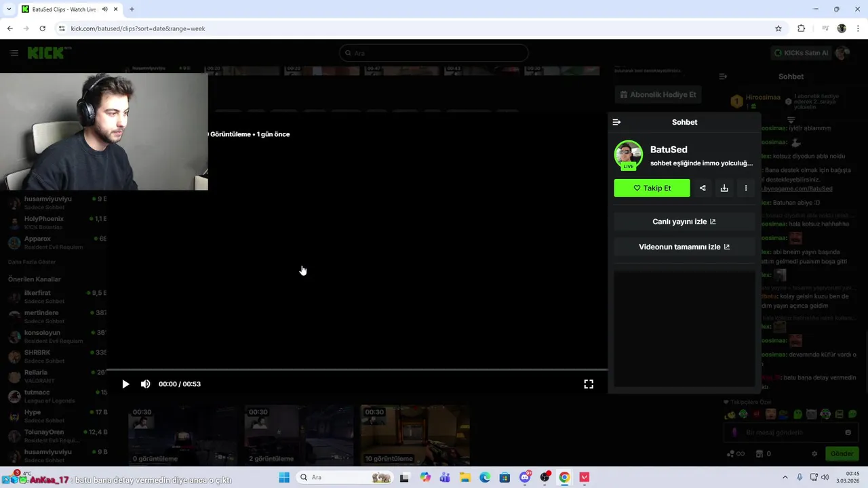
Task: Focus the Kick Ara search box
Action: [434, 53]
